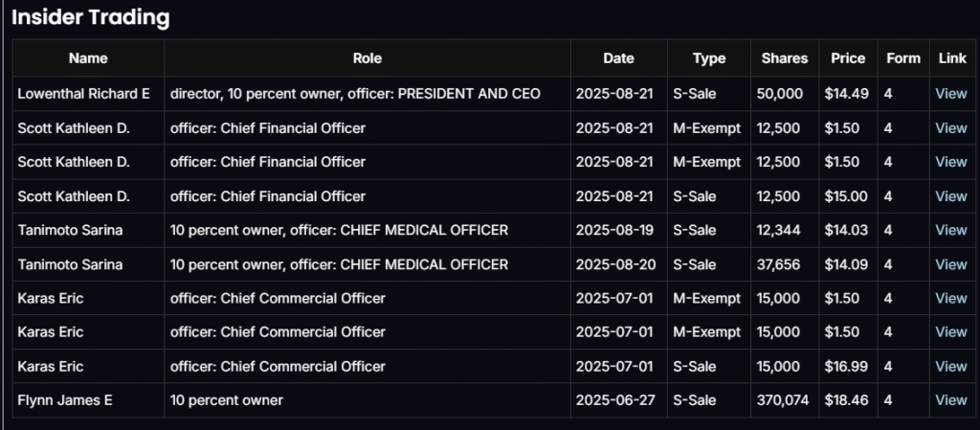The height and width of the screenshot is (430, 980).
Task: Open View link for Tanimoto's 2025-08-19 sale
Action: [x=950, y=230]
